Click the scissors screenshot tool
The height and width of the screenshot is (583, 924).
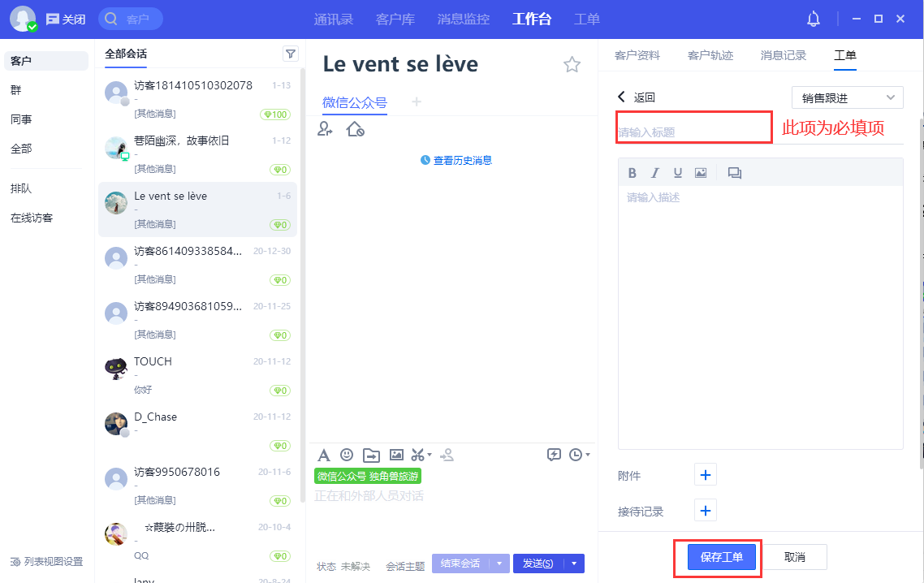418,455
